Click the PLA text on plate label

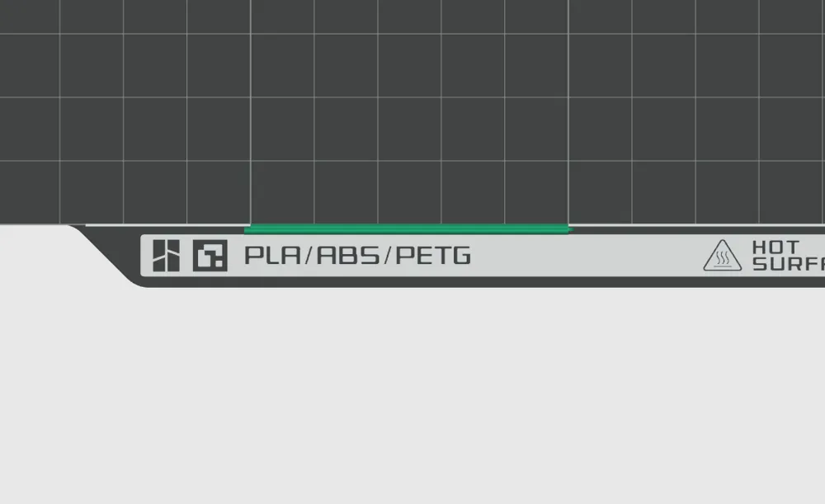tap(272, 256)
